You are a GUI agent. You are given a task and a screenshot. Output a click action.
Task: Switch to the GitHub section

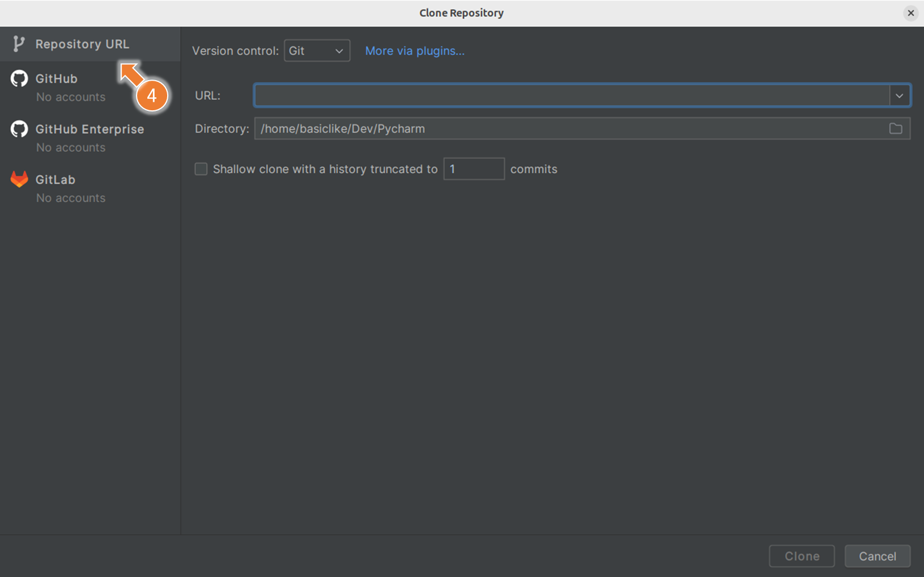(x=90, y=87)
